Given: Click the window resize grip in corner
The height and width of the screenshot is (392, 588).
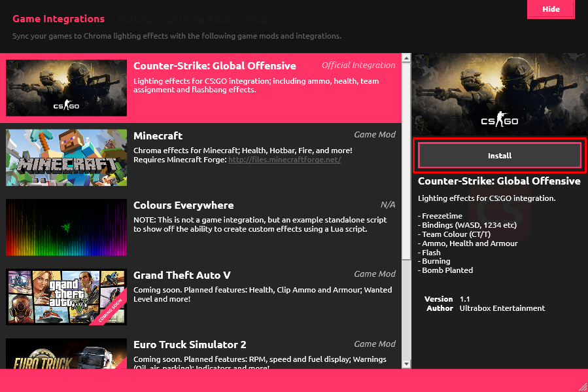Looking at the screenshot, I should 582,386.
